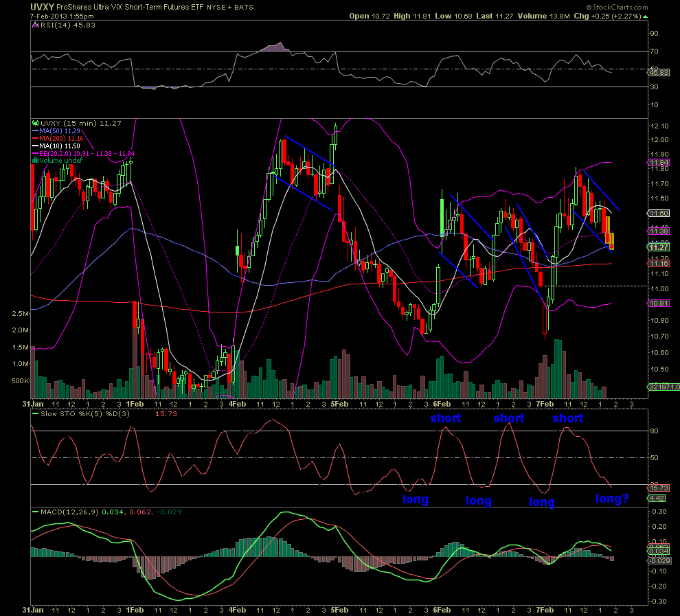Screen dimensions: 680x616
Task: Click the 7Feb date label under the MACD panel
Action: 545,610
